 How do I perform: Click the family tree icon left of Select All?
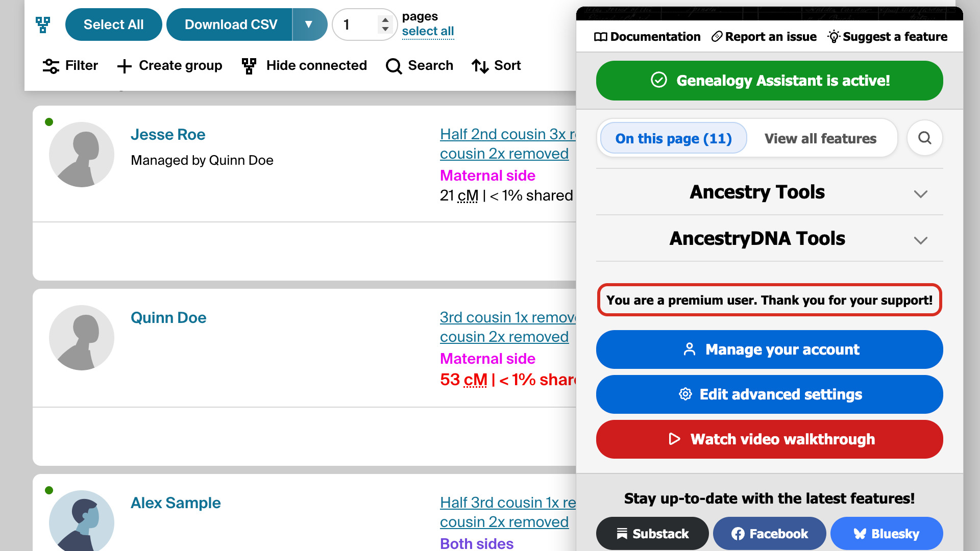tap(43, 24)
